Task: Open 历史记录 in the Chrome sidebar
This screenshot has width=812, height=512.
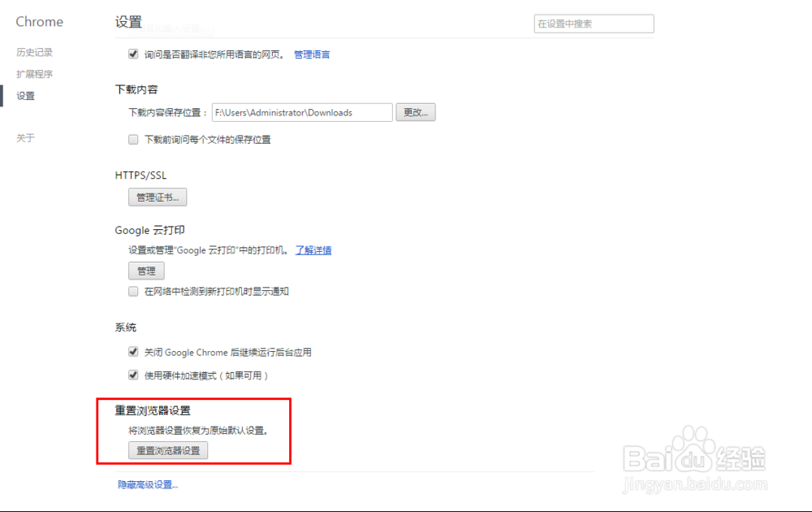Action: click(34, 52)
